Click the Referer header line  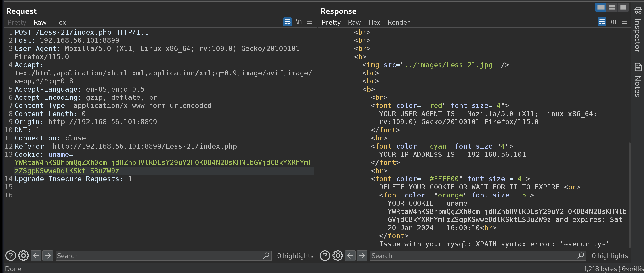126,146
